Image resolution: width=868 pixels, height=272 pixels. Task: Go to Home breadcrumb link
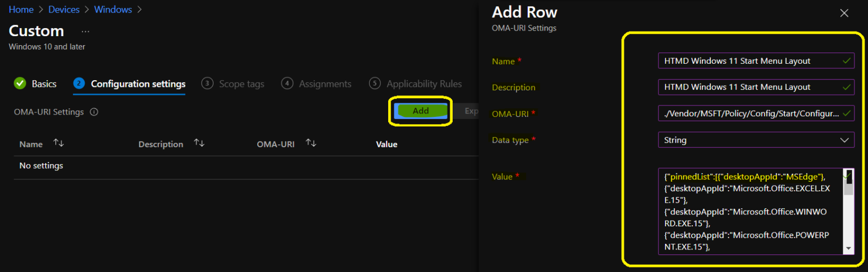(21, 10)
